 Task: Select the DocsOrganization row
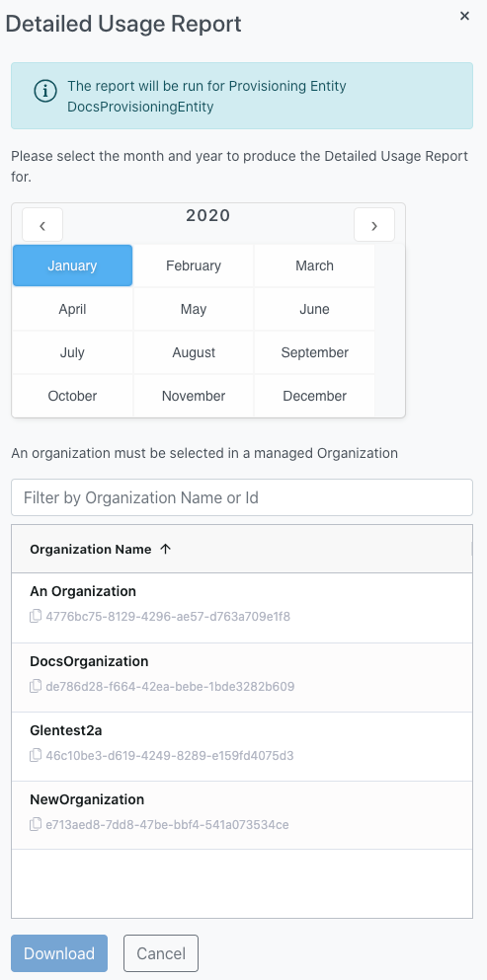pos(242,677)
